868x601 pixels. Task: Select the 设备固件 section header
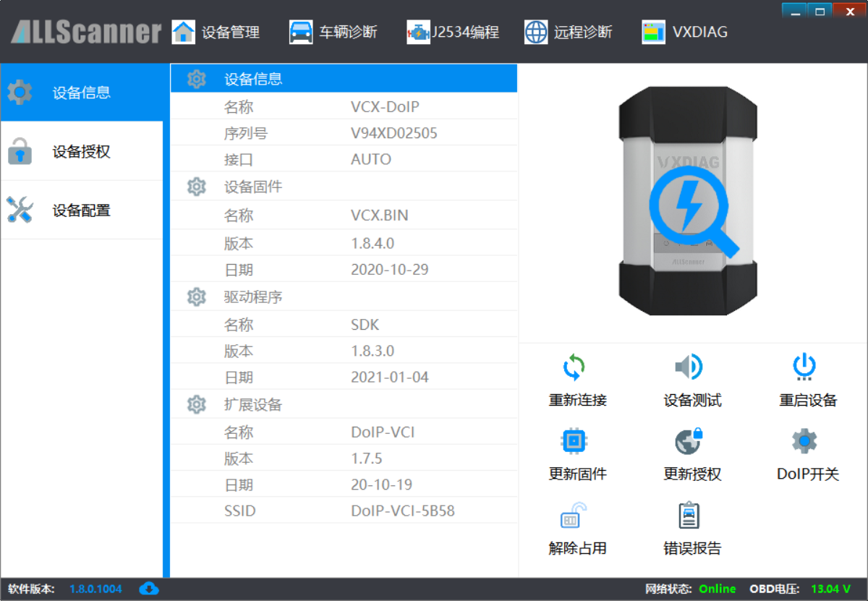pos(344,187)
